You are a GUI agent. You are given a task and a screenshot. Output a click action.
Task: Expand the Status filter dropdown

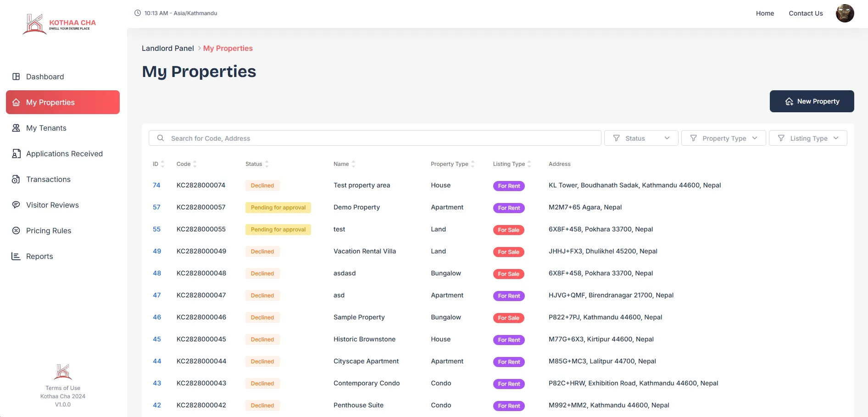641,138
